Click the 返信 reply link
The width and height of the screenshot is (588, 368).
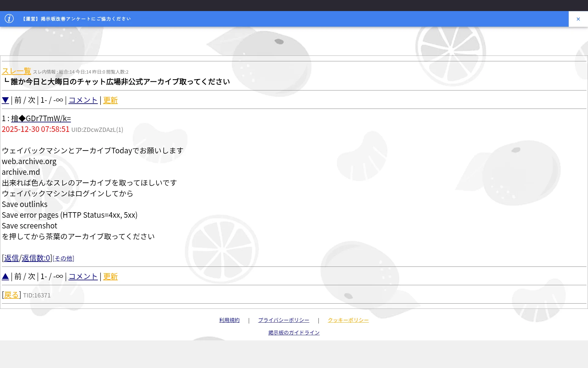click(11, 258)
